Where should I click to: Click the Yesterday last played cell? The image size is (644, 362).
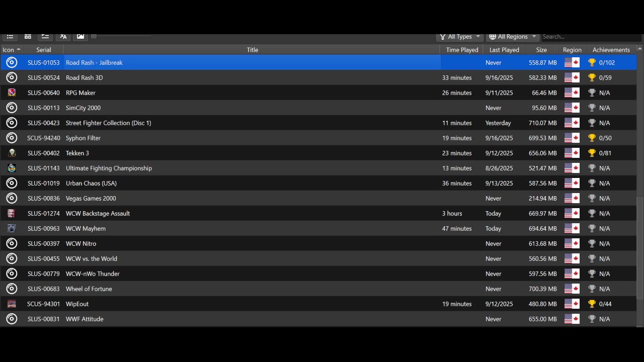pos(498,123)
